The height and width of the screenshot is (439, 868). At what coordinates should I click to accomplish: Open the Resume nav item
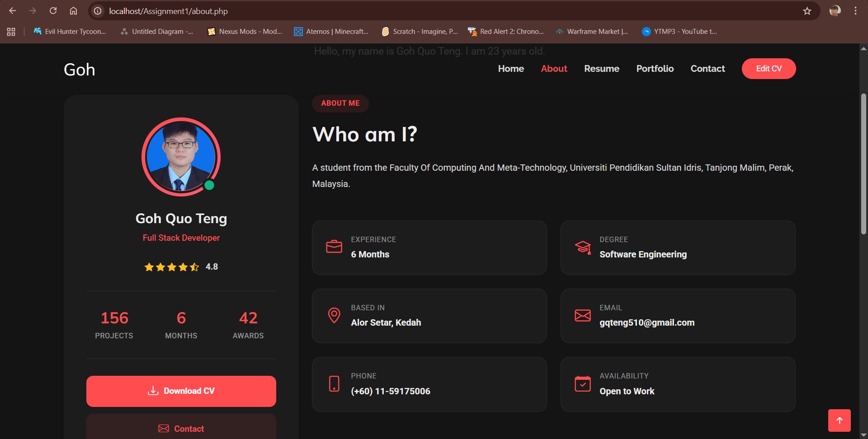click(602, 69)
